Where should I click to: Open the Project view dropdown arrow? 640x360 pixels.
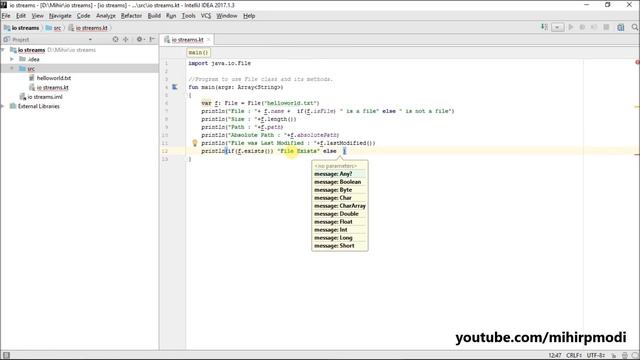[90, 40]
